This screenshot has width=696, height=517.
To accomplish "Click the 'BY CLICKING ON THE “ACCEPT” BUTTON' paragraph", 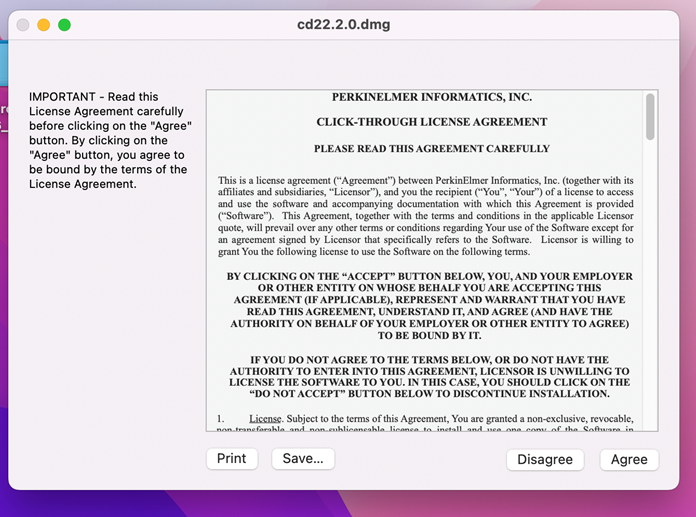I will tap(430, 306).
